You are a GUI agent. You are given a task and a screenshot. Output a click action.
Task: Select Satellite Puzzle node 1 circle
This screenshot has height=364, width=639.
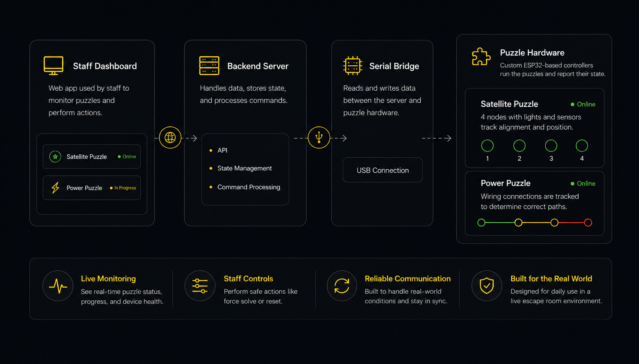click(487, 146)
